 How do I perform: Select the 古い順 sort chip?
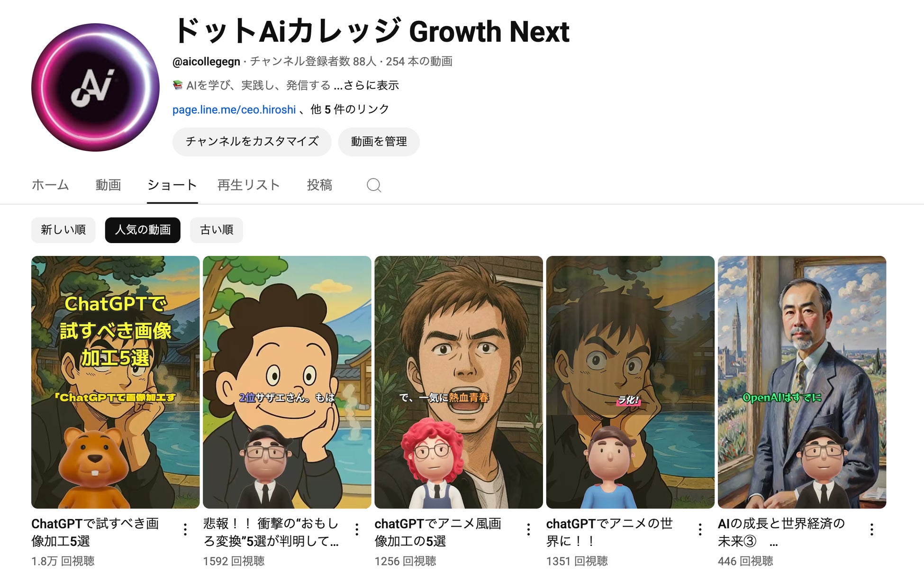click(217, 230)
